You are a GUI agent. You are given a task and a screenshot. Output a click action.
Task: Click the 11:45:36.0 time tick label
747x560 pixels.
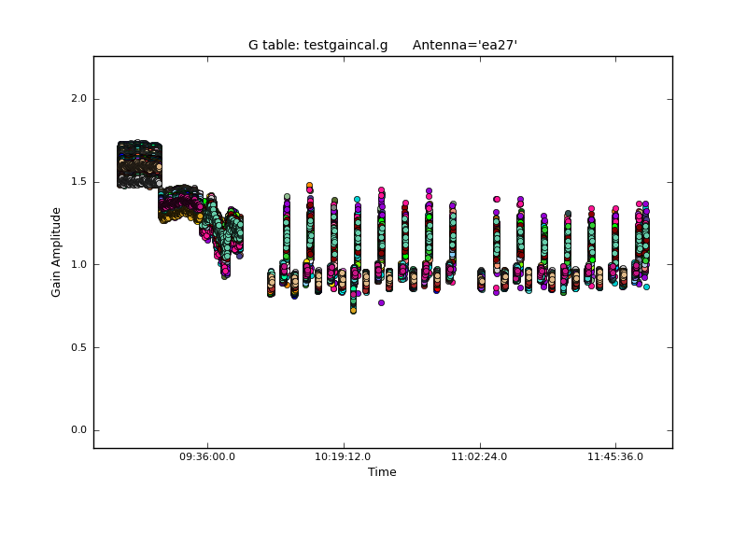click(x=614, y=457)
